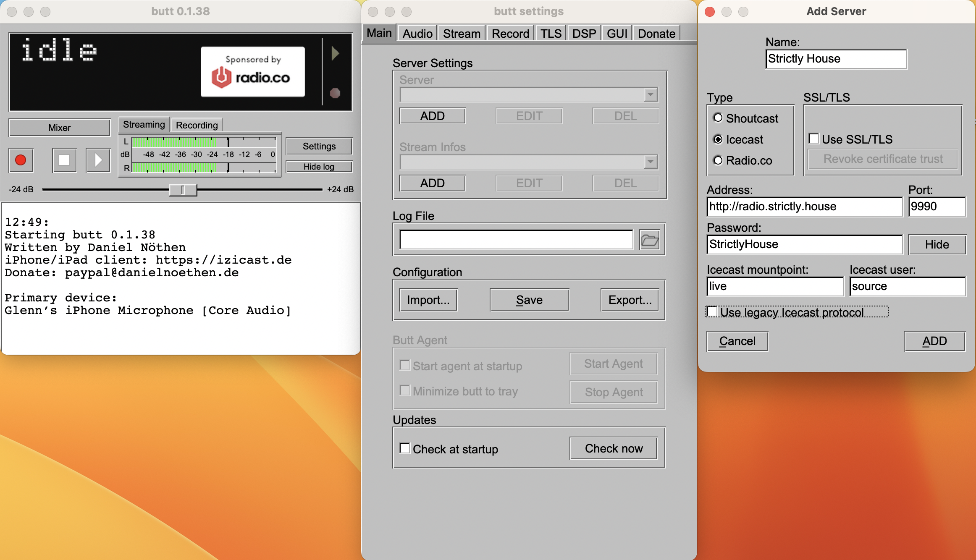The height and width of the screenshot is (560, 976).
Task: Click ADD under Stream Infos section
Action: coord(433,183)
